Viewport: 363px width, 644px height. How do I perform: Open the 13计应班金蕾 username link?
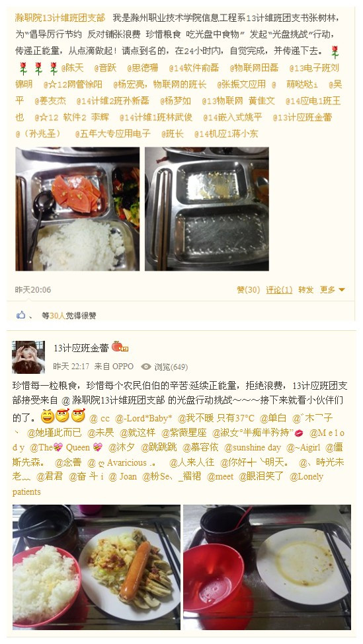(x=81, y=348)
